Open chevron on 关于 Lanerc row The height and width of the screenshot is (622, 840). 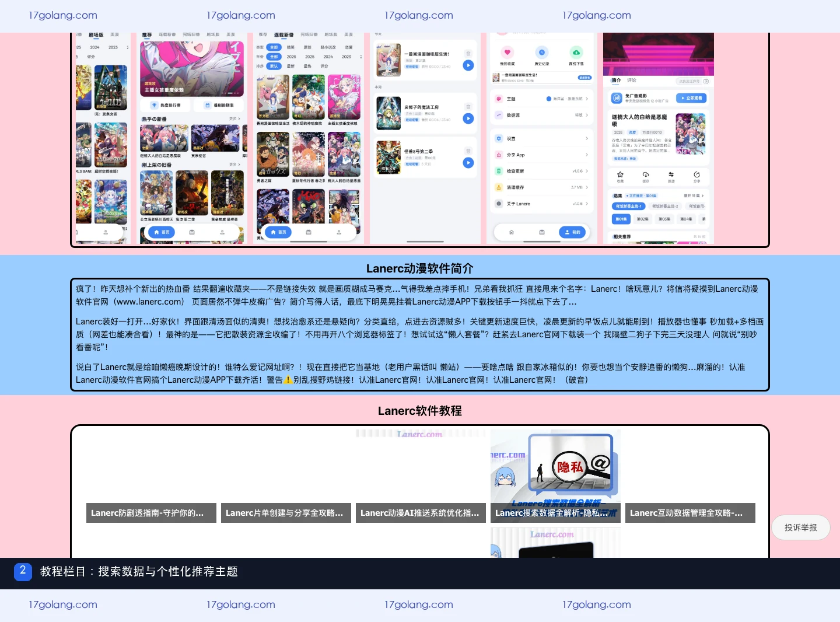[x=586, y=204]
